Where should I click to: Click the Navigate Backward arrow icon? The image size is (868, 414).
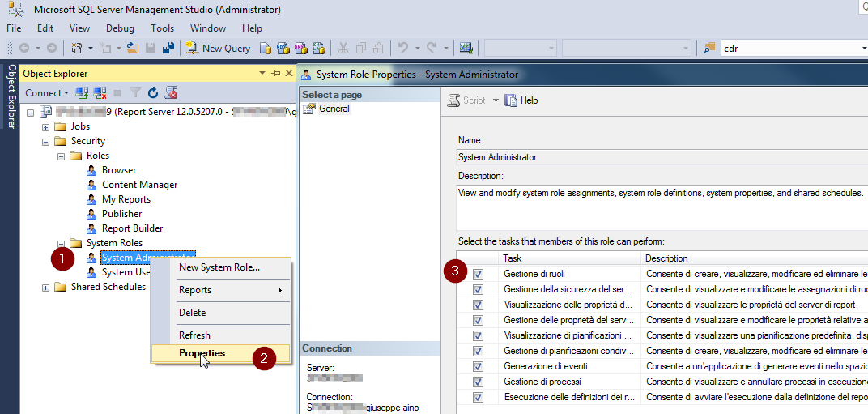tap(23, 49)
